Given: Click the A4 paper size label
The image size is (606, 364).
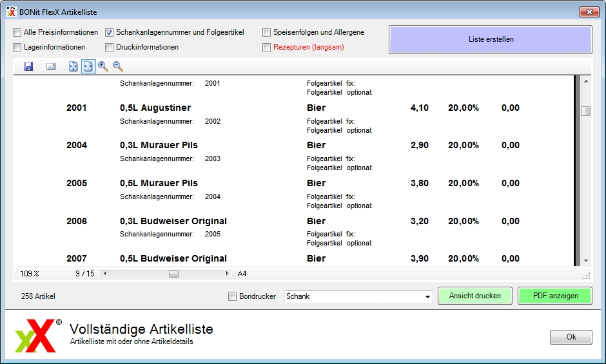Looking at the screenshot, I should tap(242, 274).
